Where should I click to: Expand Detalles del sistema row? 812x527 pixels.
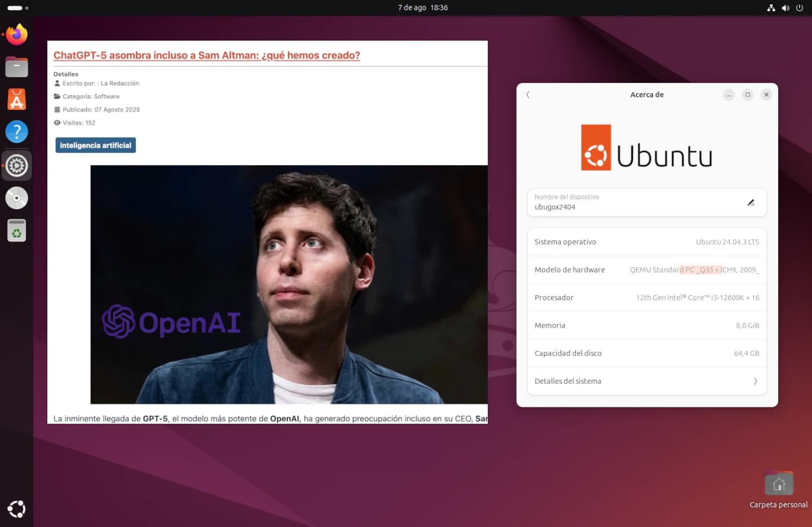(x=646, y=381)
